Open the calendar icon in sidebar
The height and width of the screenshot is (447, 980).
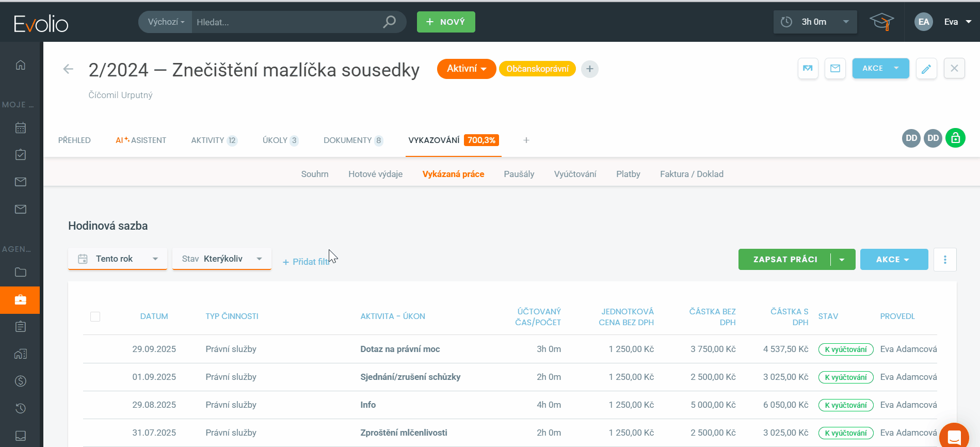pos(21,128)
